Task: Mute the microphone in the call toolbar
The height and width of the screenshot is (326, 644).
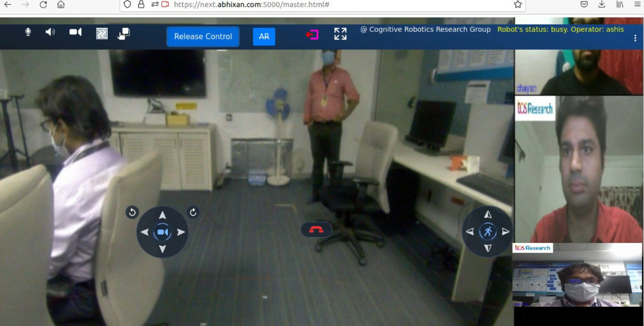Action: pyautogui.click(x=28, y=32)
